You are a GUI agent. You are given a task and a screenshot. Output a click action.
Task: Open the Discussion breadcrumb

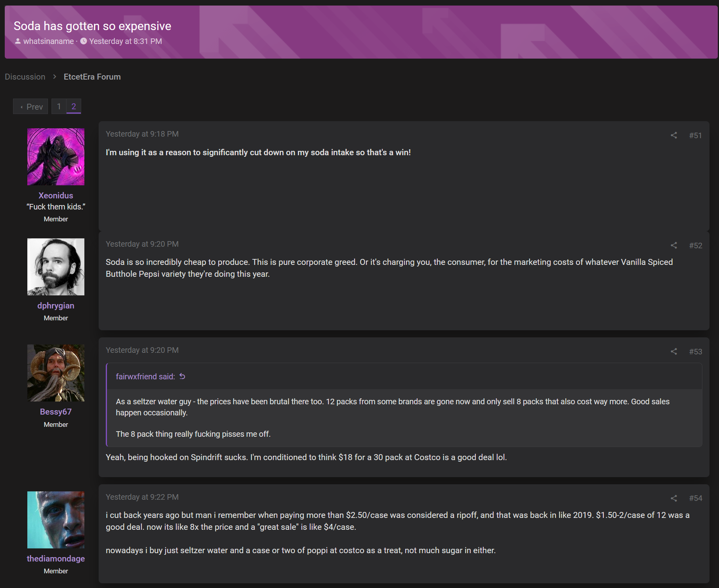pos(25,77)
